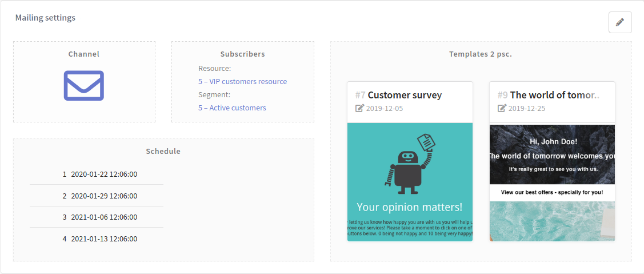Click the Schedule panel heading

(x=163, y=152)
